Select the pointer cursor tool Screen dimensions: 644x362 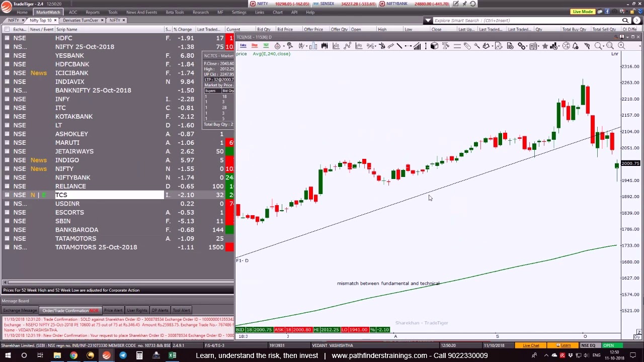[x=290, y=46]
